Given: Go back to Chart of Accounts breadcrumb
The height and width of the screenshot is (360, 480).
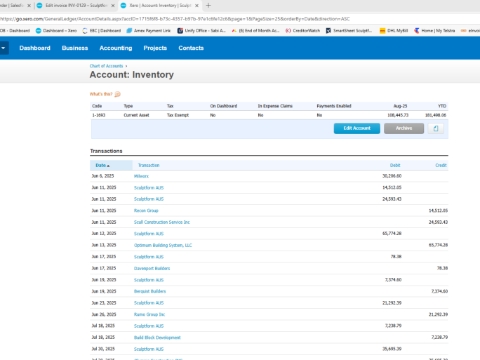Looking at the screenshot, I should [x=106, y=66].
